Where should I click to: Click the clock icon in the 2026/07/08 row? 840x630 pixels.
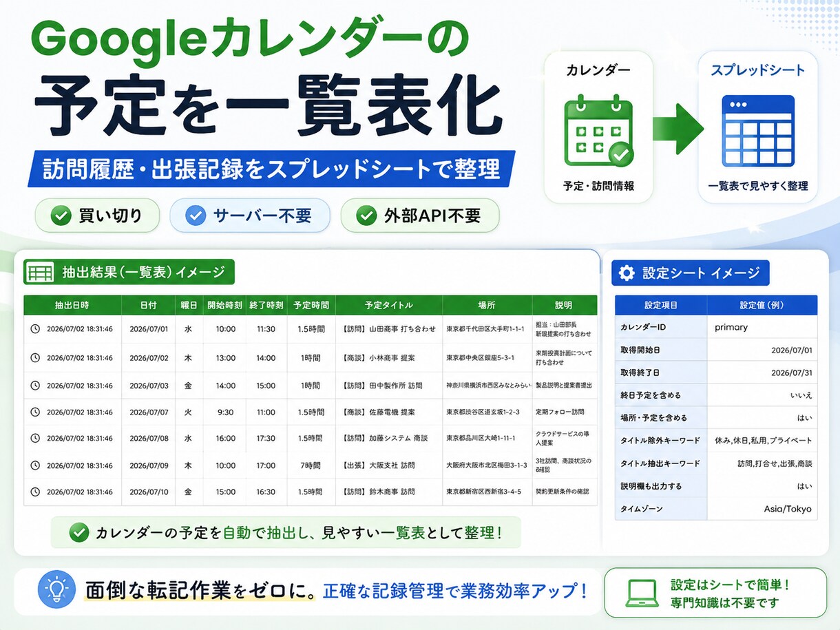point(35,438)
